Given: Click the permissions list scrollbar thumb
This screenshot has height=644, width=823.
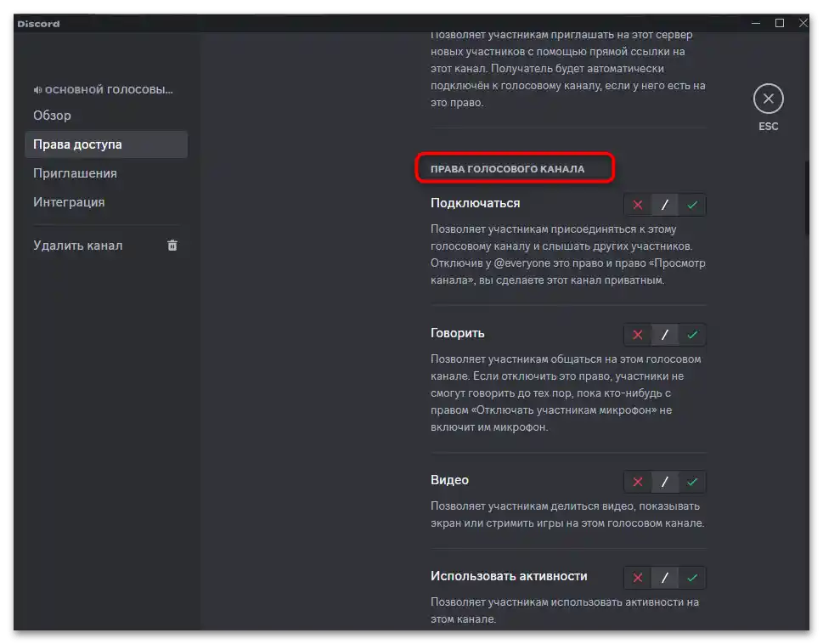Looking at the screenshot, I should [x=807, y=199].
